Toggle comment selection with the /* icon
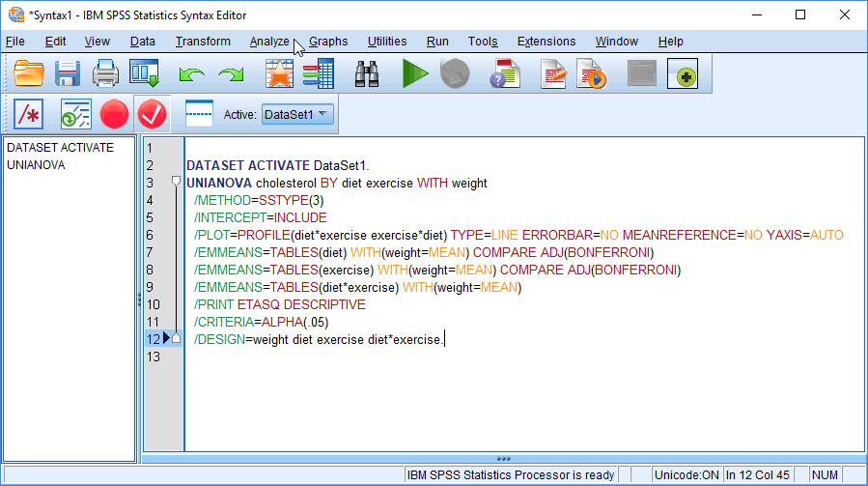 click(28, 114)
